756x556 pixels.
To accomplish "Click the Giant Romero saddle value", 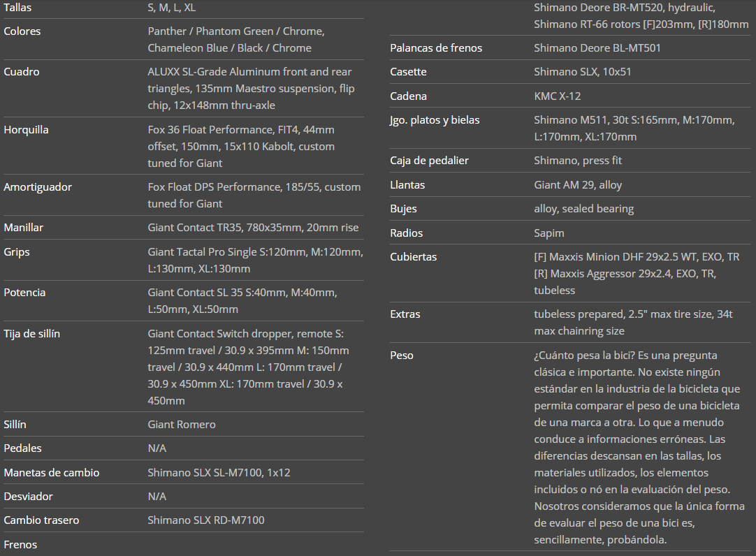I will click(x=182, y=425).
